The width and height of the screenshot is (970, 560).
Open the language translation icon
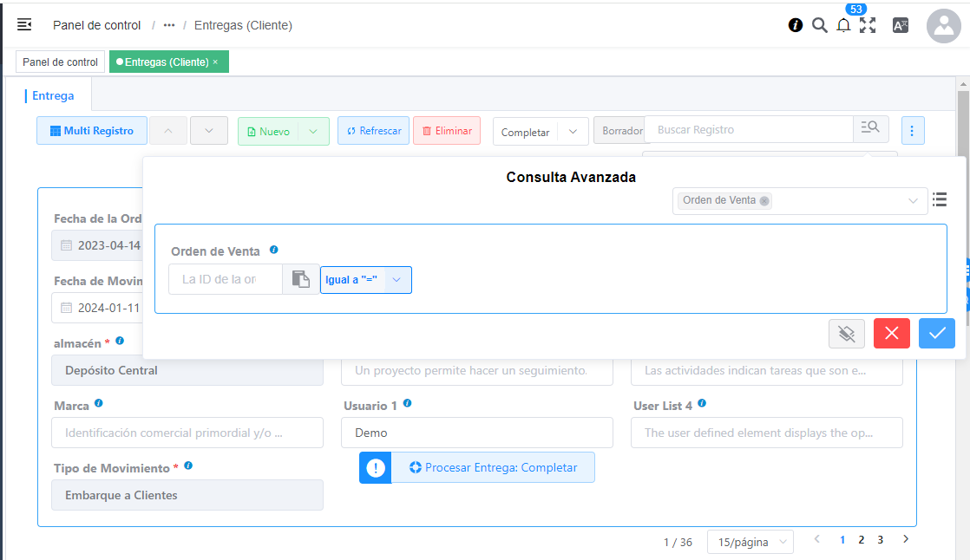coord(901,25)
